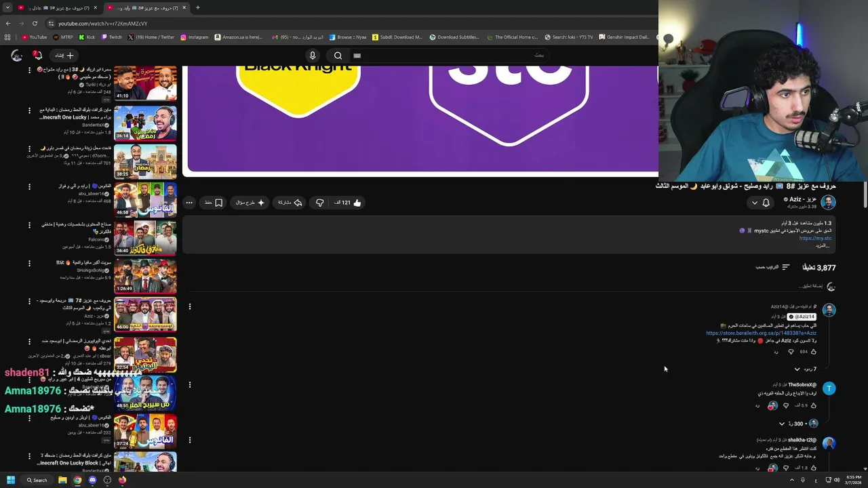Like the video with 121K likes

coord(348,203)
